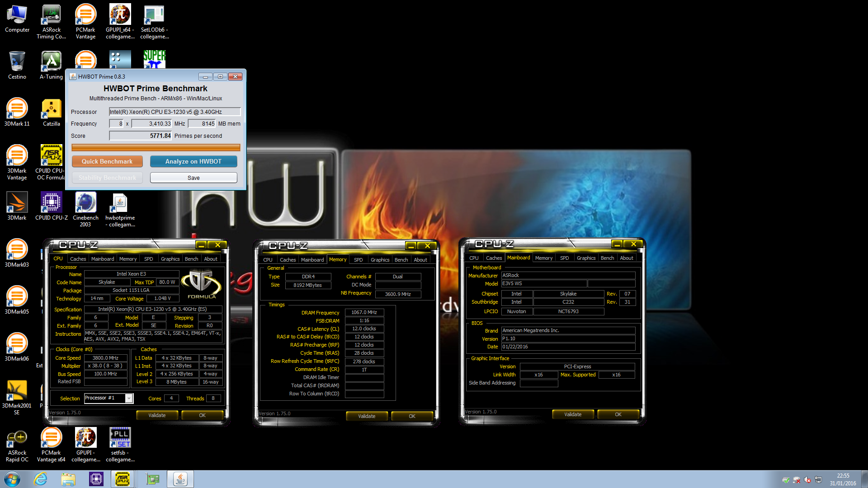This screenshot has width=868, height=488.
Task: Click OK in the left CPU-Z window
Action: click(202, 415)
